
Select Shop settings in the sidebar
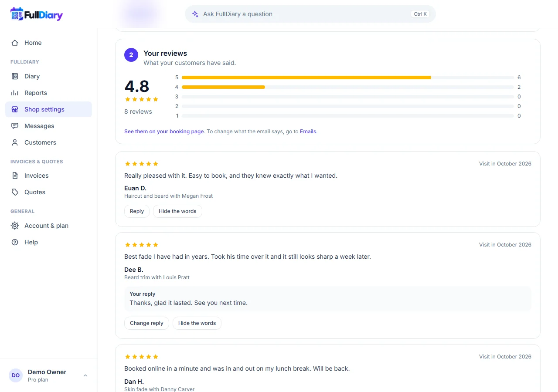coord(48,109)
